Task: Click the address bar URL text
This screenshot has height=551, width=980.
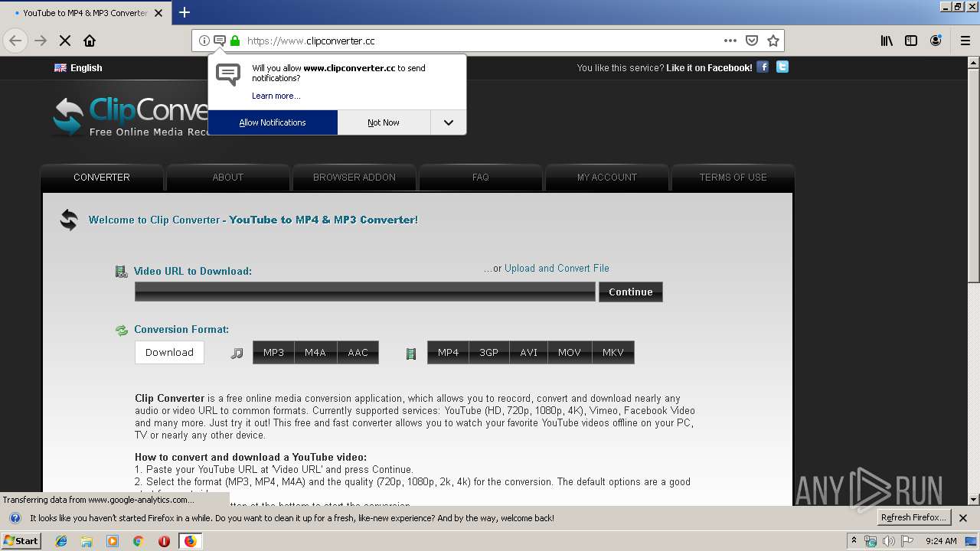Action: (311, 41)
